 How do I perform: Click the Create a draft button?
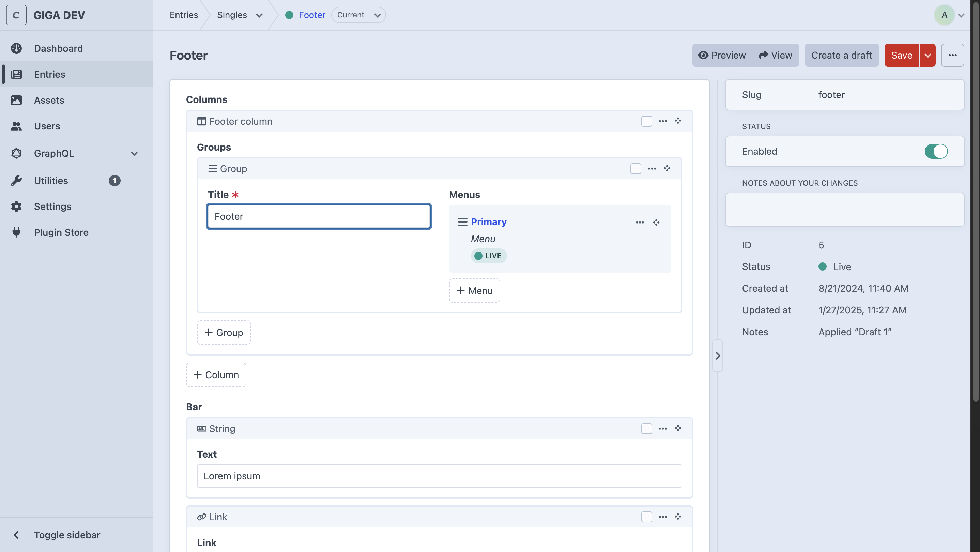[x=841, y=55]
